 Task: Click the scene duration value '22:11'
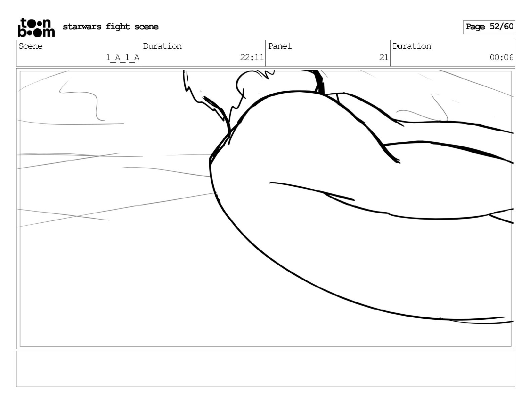(x=252, y=58)
